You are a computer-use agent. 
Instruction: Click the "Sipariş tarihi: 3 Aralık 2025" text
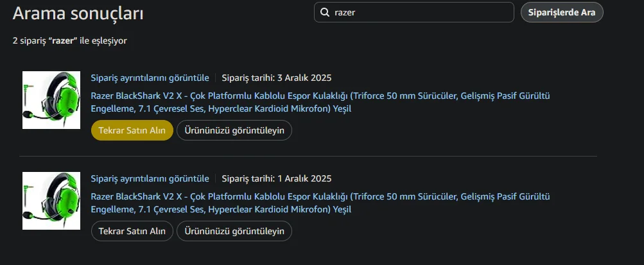pos(276,78)
